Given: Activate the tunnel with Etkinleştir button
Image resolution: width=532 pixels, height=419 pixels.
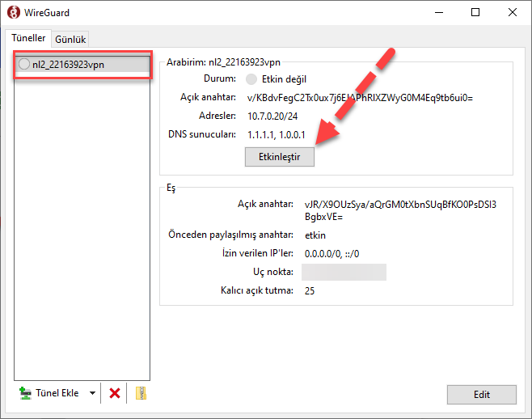Looking at the screenshot, I should pyautogui.click(x=280, y=157).
